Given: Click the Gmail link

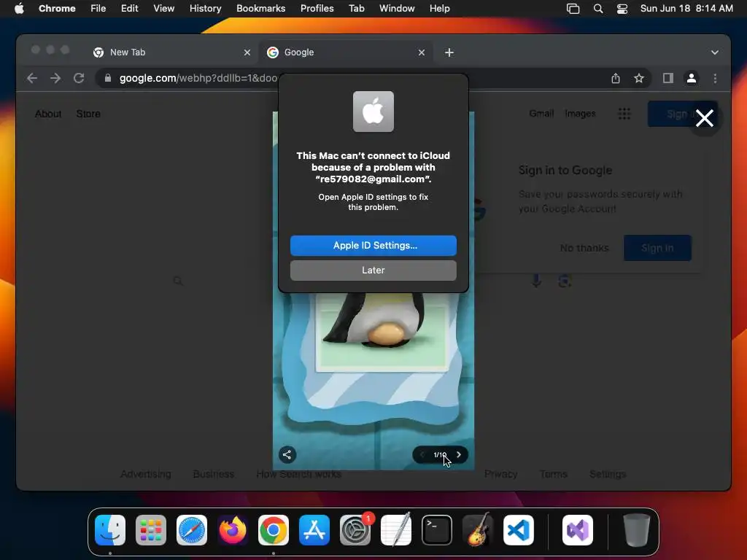Looking at the screenshot, I should pos(541,113).
